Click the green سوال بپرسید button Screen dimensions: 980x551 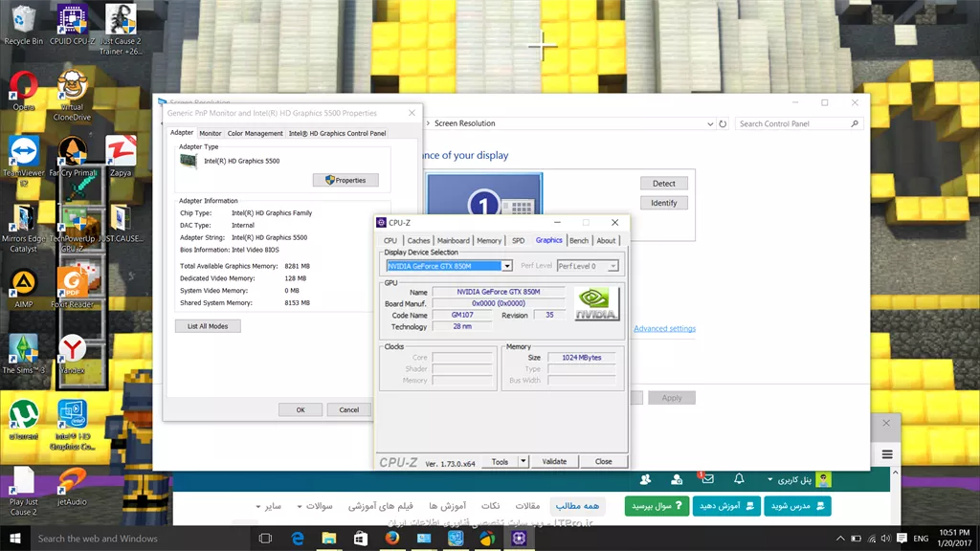point(657,506)
